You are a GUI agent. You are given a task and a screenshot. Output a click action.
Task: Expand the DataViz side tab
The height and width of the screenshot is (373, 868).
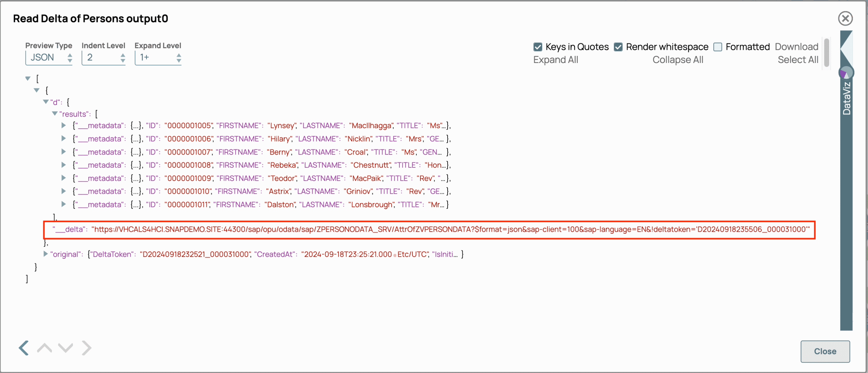click(x=846, y=98)
